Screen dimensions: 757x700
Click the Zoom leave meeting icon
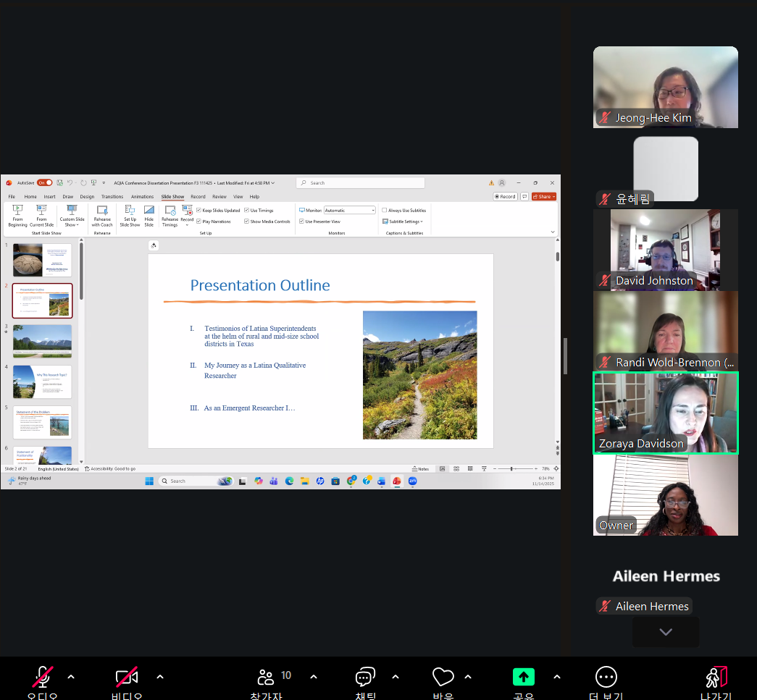[x=716, y=677]
